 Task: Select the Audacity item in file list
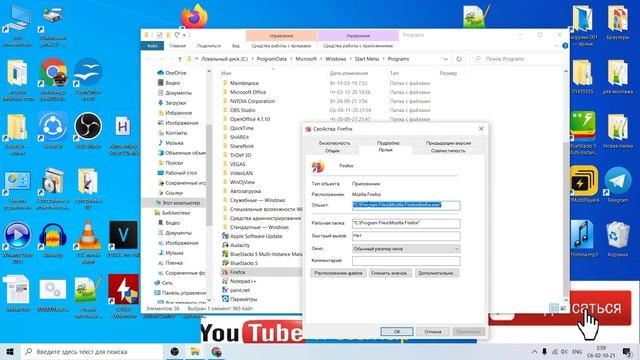[x=240, y=245]
